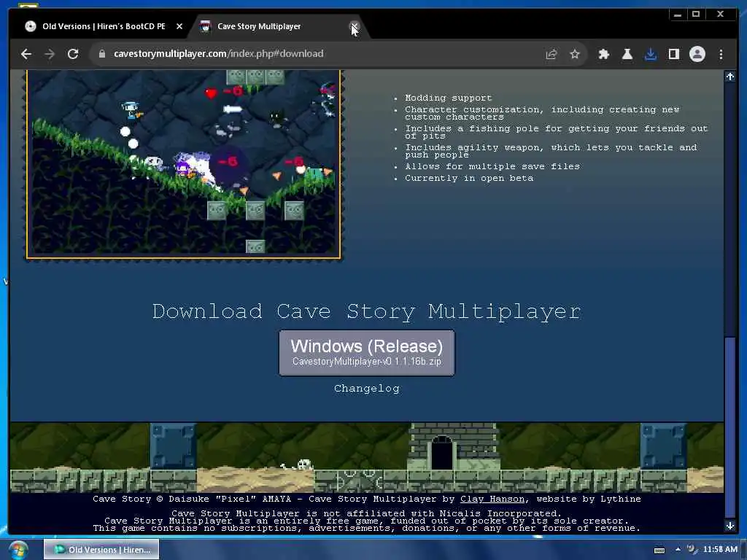Image resolution: width=747 pixels, height=560 pixels.
Task: Click the vertical scrollbar thumb
Action: coord(729,427)
